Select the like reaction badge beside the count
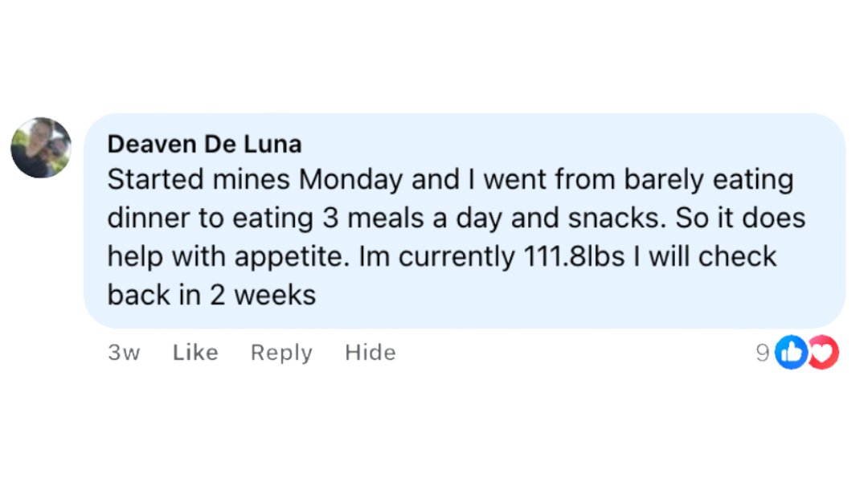Screen dimensions: 868x482 click(790, 353)
